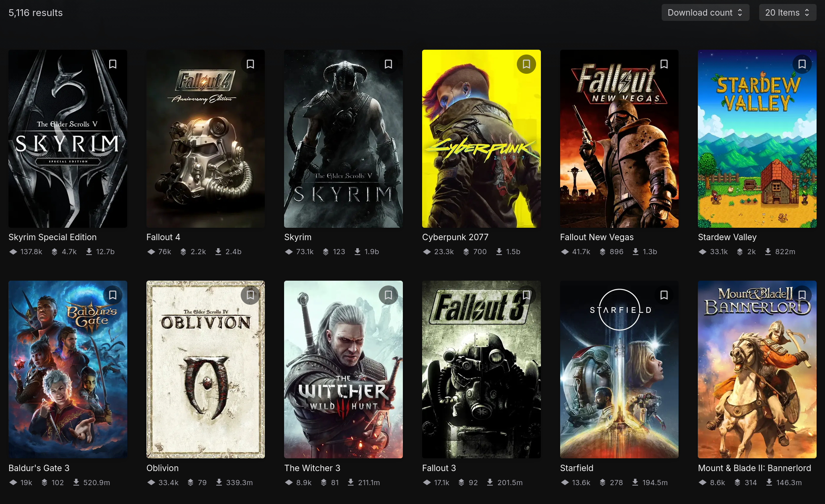
Task: Open the Starfield title link
Action: 577,468
